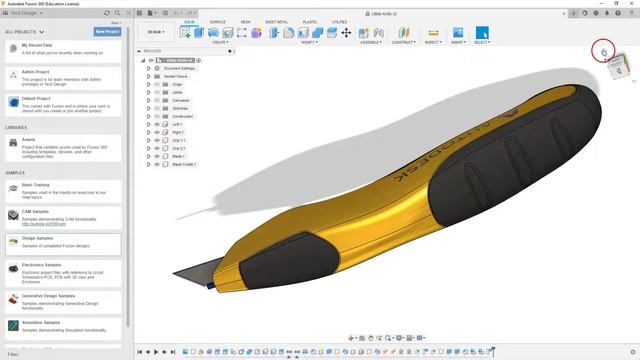Image resolution: width=640 pixels, height=360 pixels.
Task: Open timeline settings gear icon
Action: (x=633, y=352)
